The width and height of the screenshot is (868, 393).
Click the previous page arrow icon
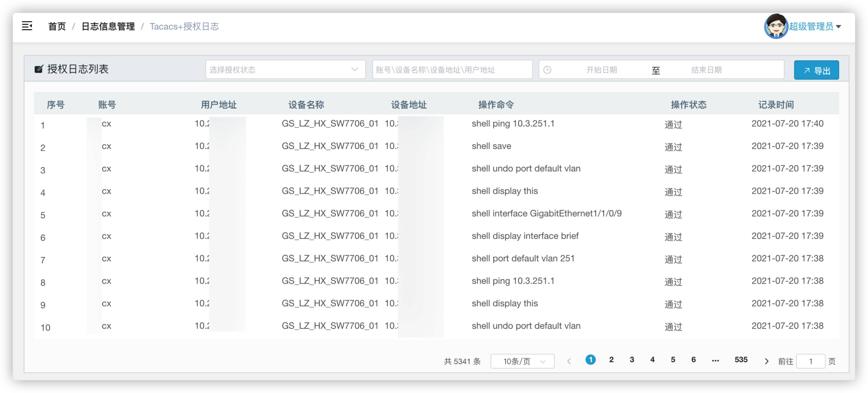pos(569,361)
